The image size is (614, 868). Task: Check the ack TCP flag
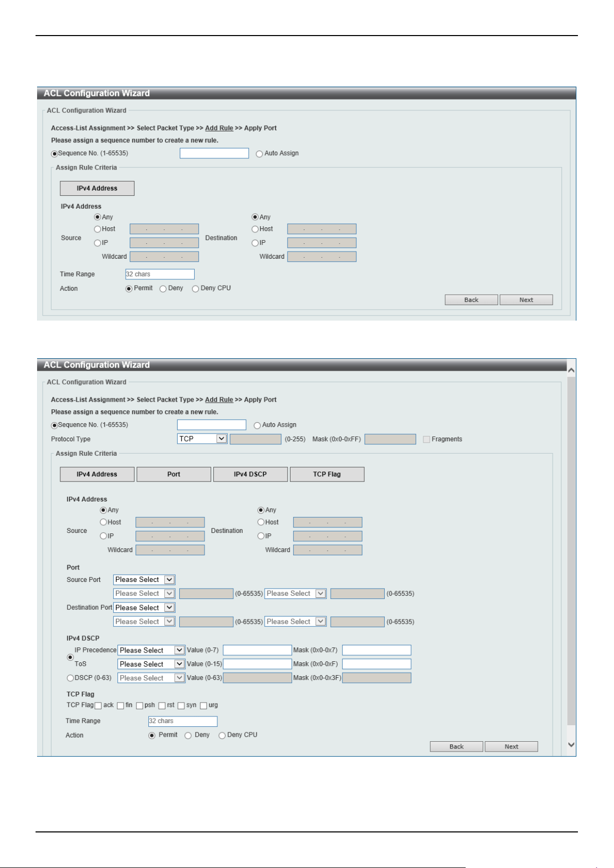98,706
